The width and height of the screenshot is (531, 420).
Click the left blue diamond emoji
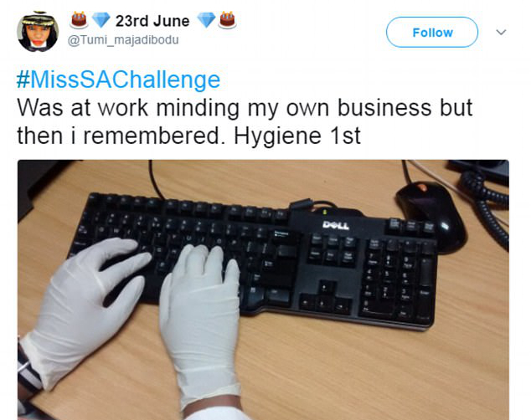coord(101,20)
